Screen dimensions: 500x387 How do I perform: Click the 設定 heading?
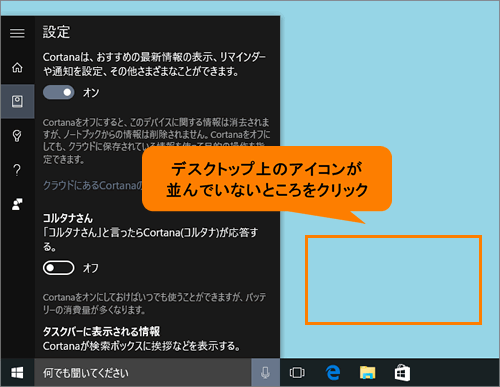56,32
